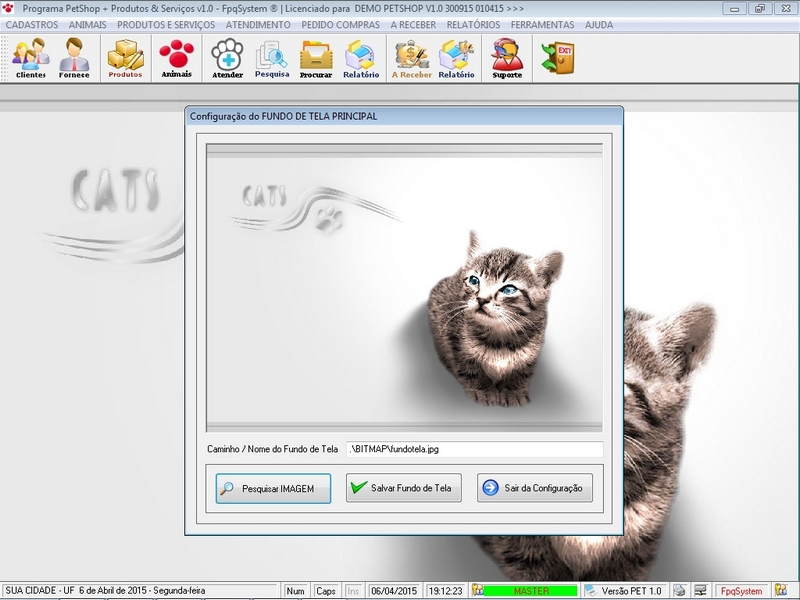800x600 pixels.
Task: Click the green MASTER user indicator
Action: [531, 591]
